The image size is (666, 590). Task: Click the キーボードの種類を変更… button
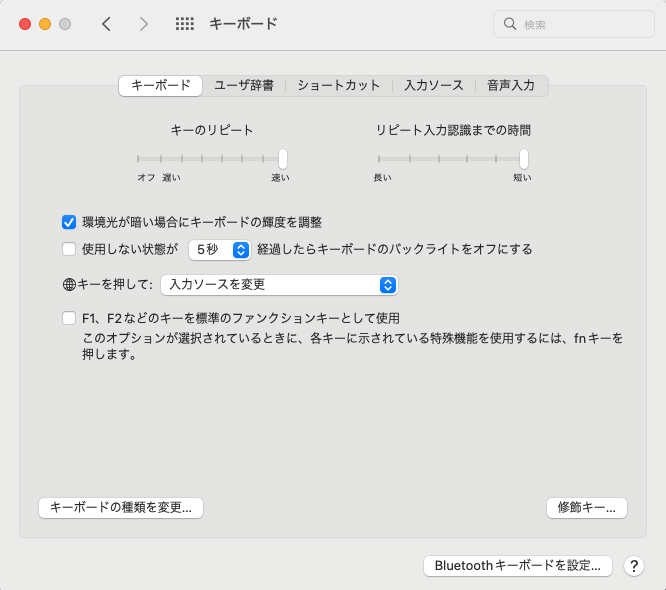coord(121,508)
